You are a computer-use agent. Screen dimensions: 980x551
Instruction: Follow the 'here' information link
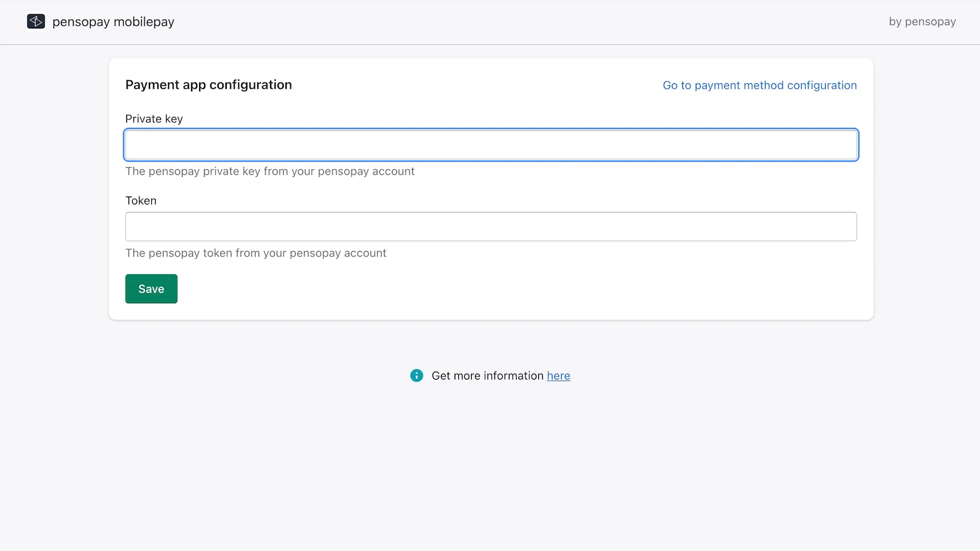pyautogui.click(x=559, y=376)
